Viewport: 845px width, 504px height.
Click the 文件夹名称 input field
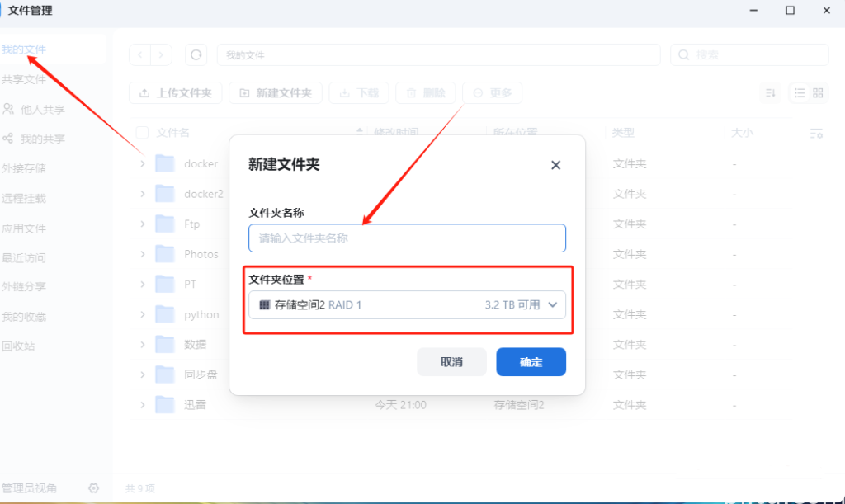pos(407,238)
